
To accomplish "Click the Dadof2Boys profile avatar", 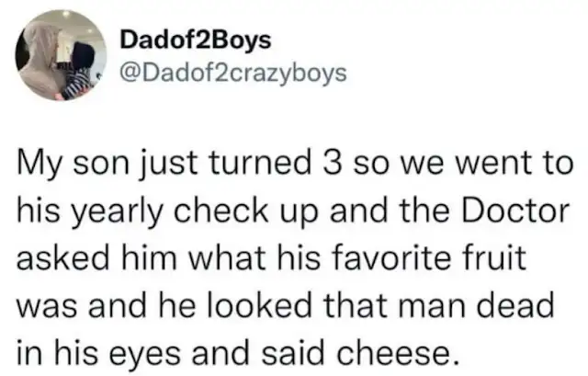I will click(62, 55).
